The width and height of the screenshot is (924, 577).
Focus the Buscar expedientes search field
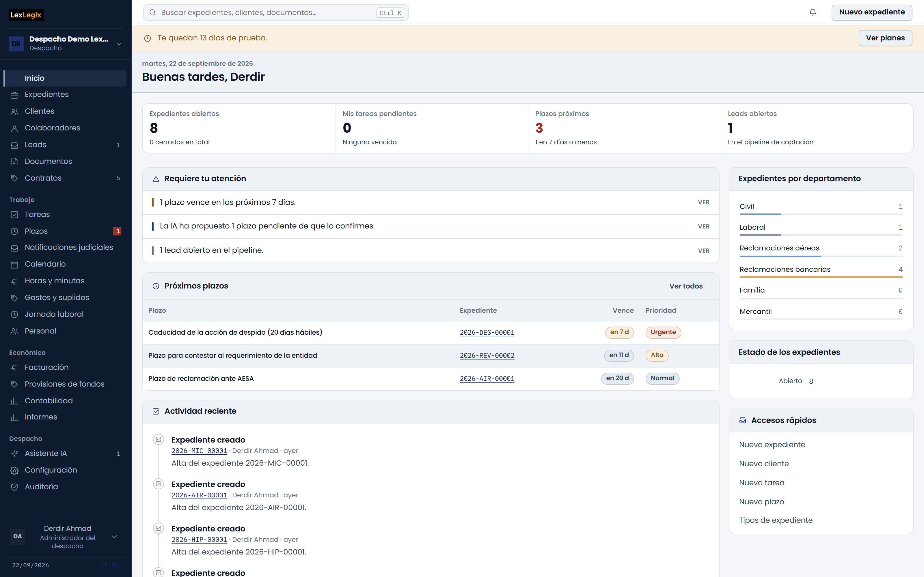(276, 13)
